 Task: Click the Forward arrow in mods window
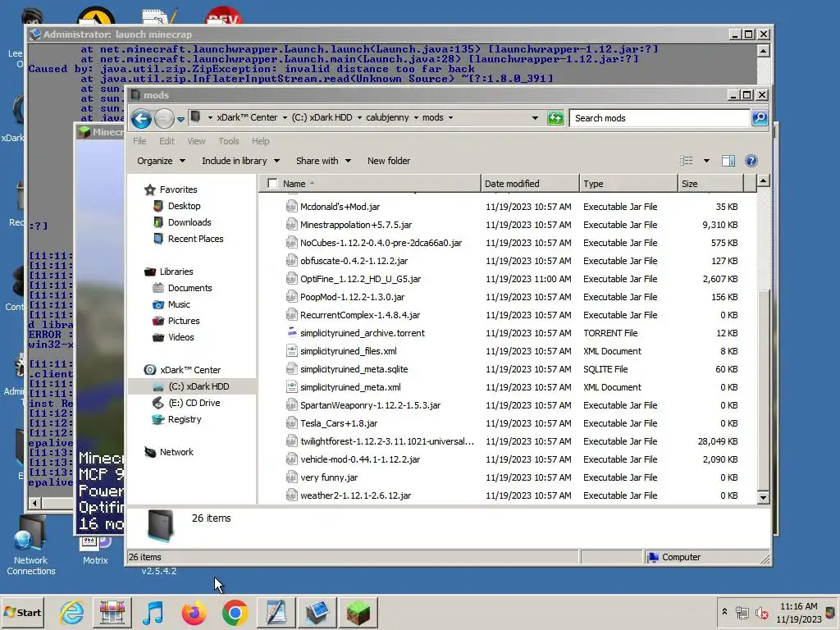164,118
